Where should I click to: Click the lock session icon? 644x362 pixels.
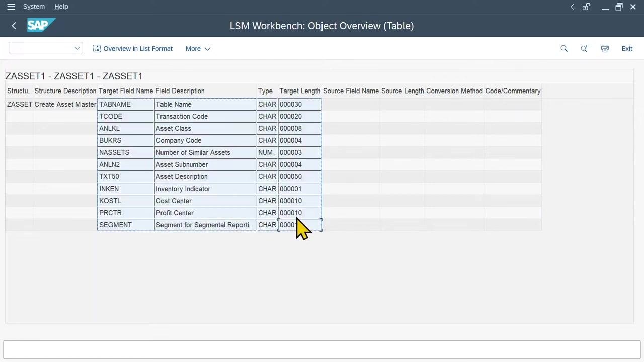[586, 7]
